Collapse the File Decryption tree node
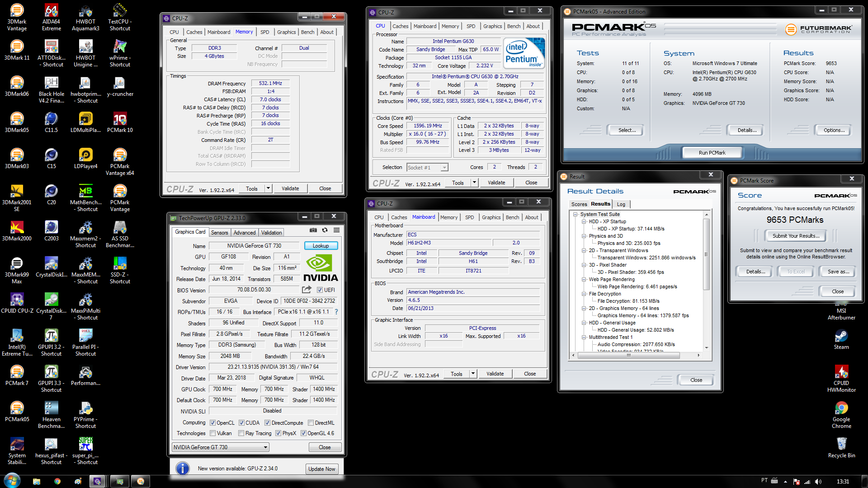Viewport: 868px width, 488px height. pyautogui.click(x=584, y=294)
